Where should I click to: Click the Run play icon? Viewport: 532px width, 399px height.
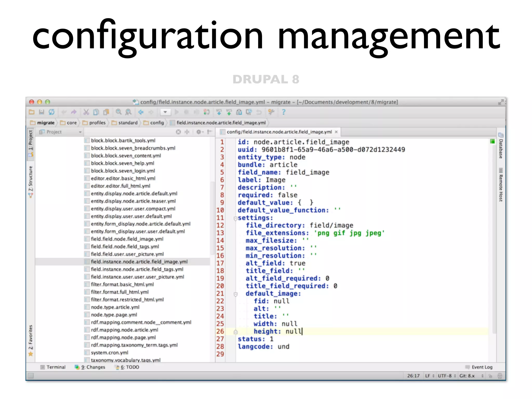(177, 112)
